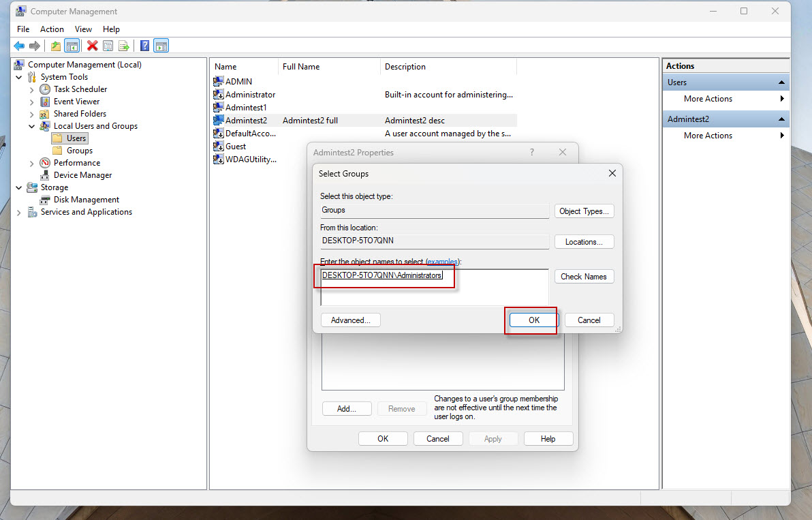Click the Storage icon in tree
The width and height of the screenshot is (812, 520).
pos(32,187)
